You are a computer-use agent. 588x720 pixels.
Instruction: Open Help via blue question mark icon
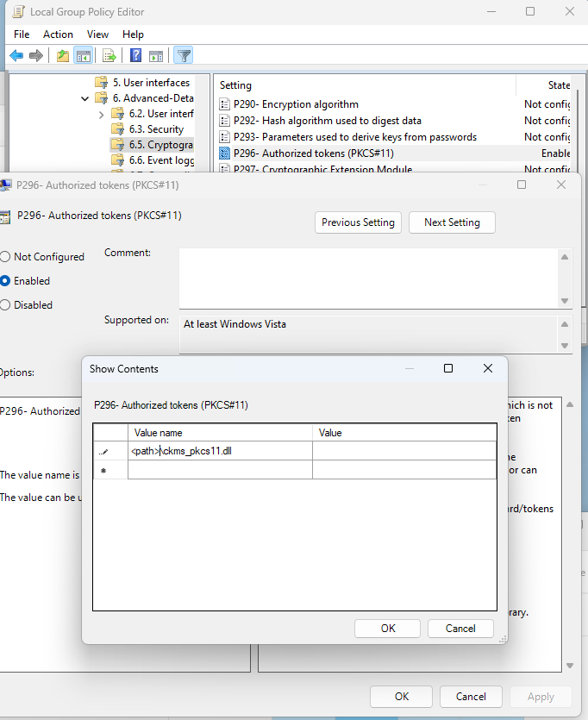135,56
